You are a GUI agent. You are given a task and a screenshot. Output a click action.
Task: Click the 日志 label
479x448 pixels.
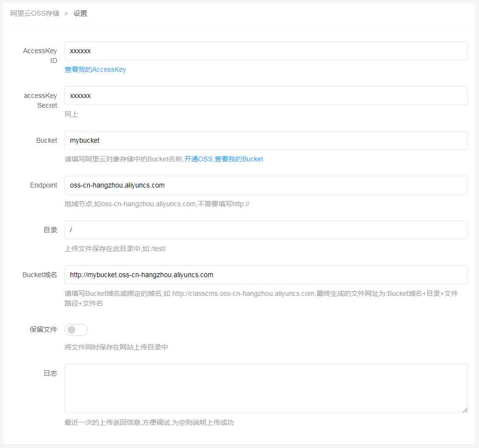pos(50,373)
